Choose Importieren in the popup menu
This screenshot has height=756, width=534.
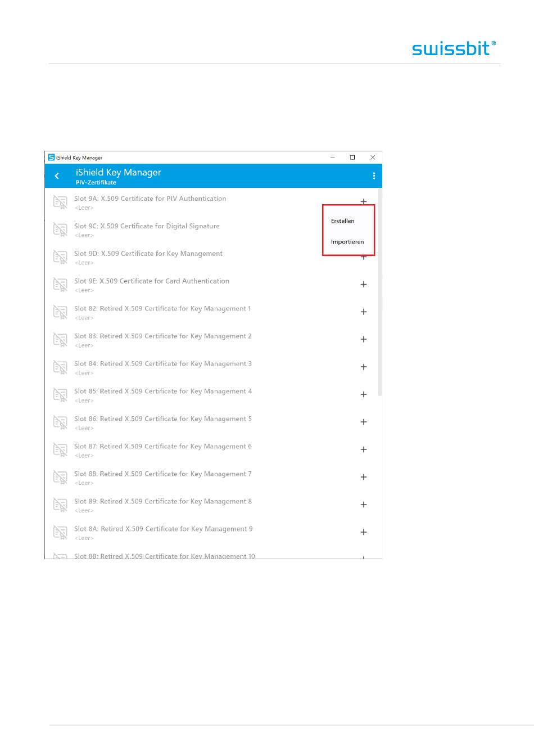point(347,242)
